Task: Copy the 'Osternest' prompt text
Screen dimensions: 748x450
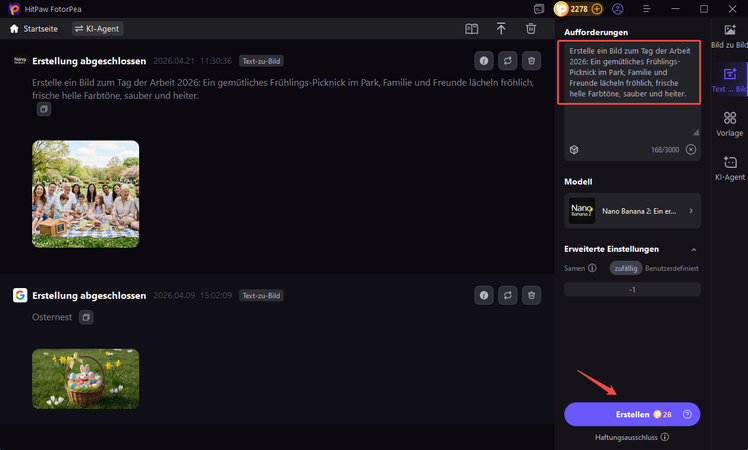Action: (87, 317)
